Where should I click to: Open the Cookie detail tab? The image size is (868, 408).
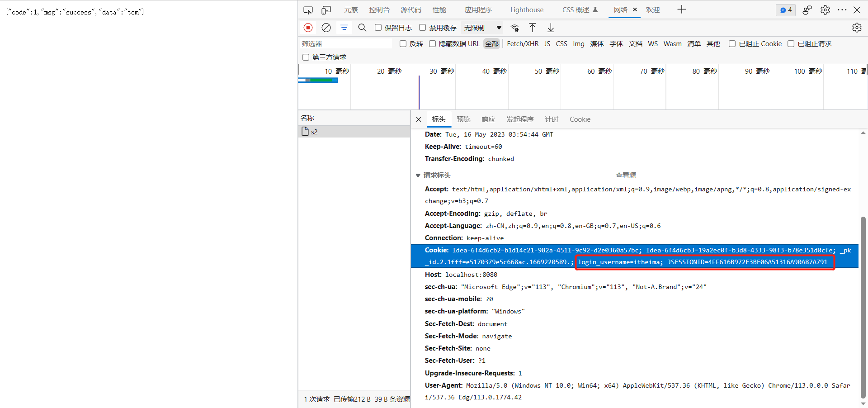[580, 119]
